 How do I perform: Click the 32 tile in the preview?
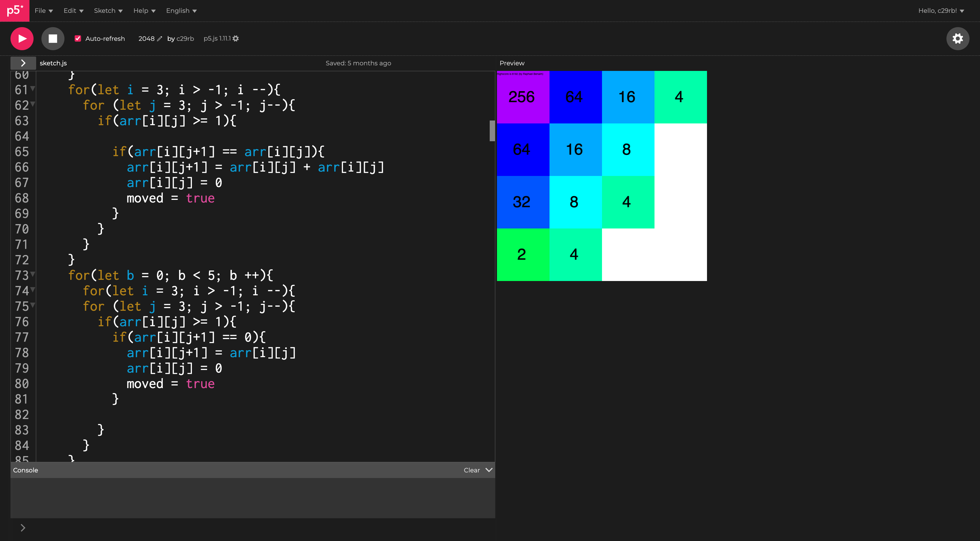pyautogui.click(x=523, y=202)
